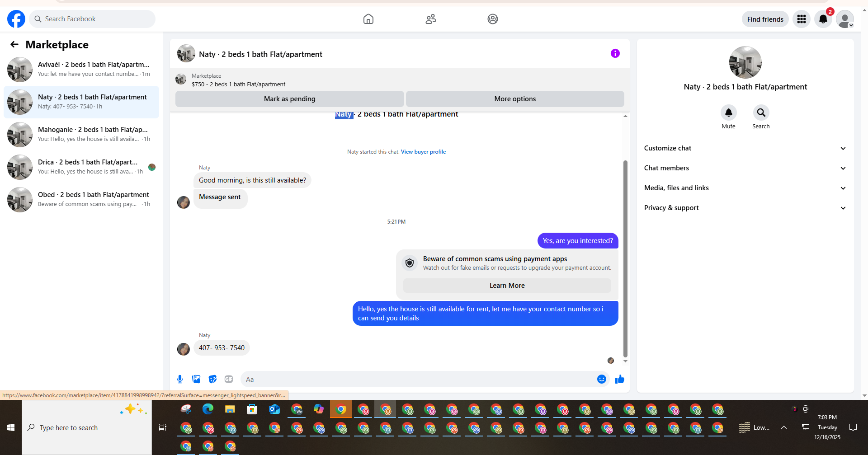Screen dimensions: 868x455
Task: Open the Obed conversation
Action: [81, 200]
